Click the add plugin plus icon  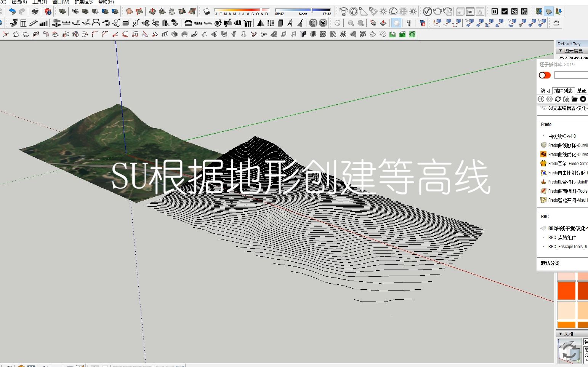[541, 99]
